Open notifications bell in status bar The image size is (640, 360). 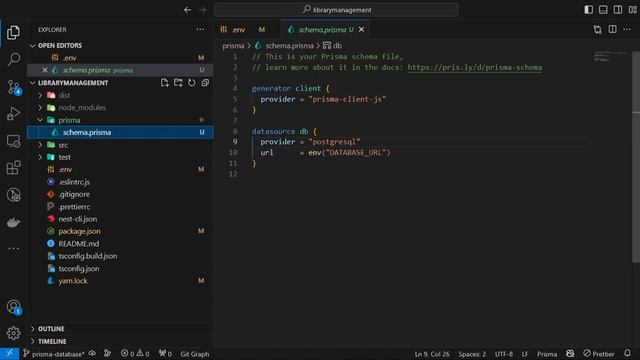(x=627, y=353)
